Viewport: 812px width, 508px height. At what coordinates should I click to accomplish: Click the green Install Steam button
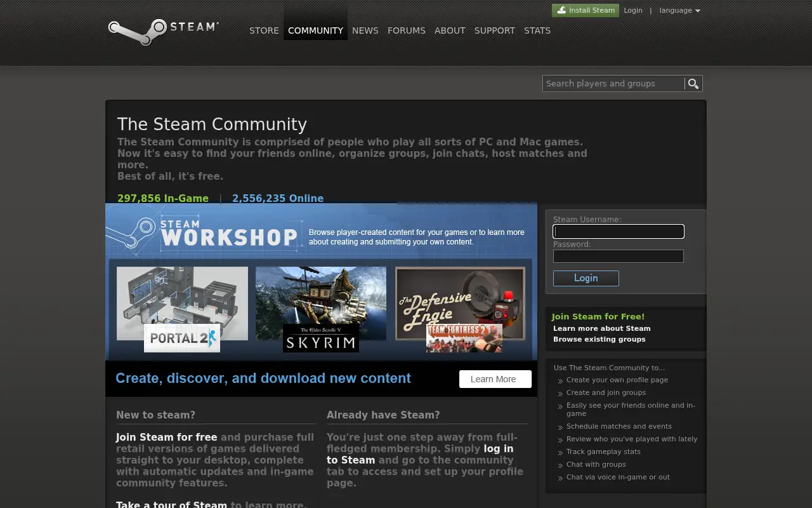(586, 10)
